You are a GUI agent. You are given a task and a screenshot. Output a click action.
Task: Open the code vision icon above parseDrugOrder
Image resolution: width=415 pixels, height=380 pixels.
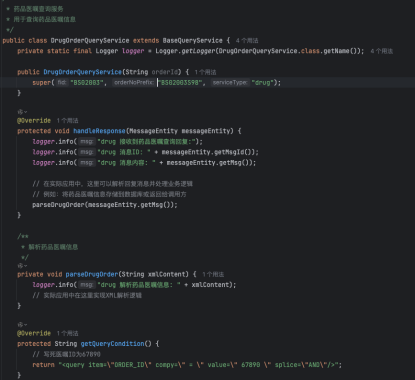click(x=22, y=266)
